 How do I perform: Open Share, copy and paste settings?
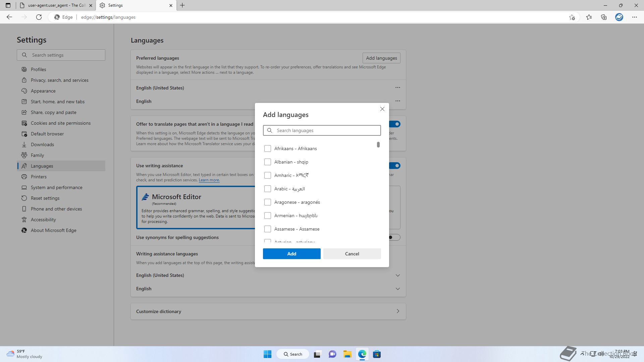61,112
